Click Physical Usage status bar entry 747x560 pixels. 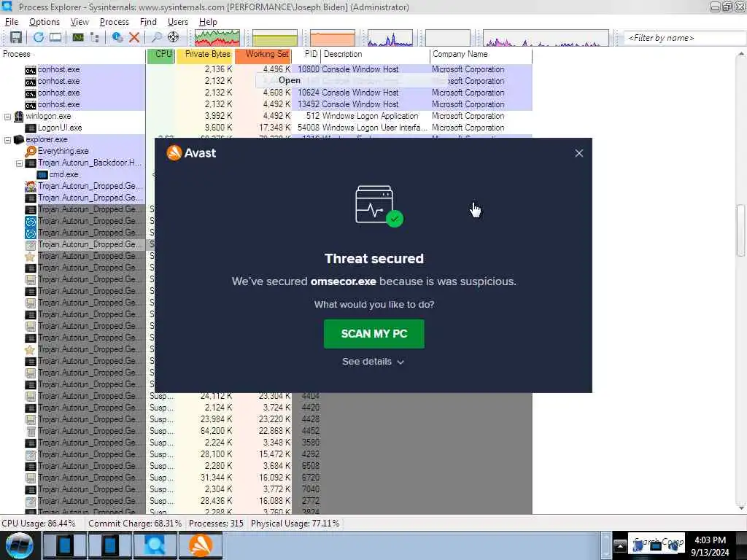coord(295,524)
